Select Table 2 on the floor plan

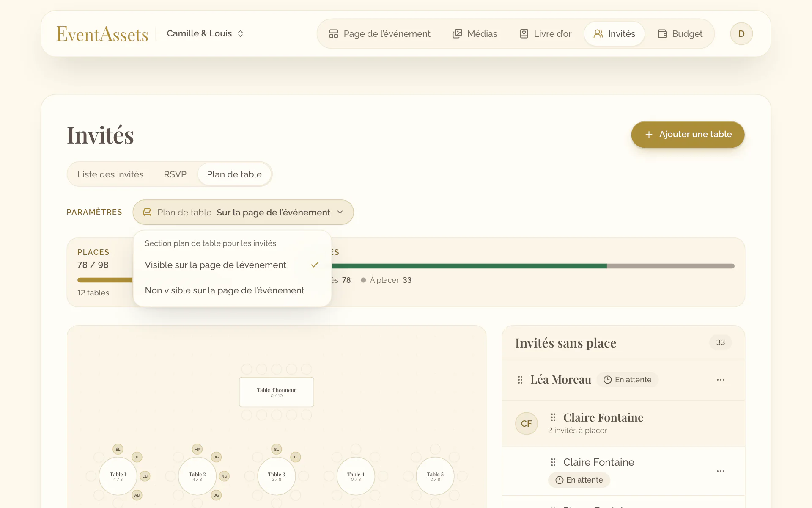(x=197, y=476)
